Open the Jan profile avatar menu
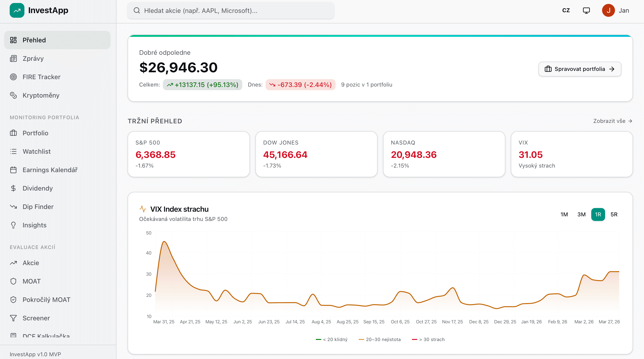This screenshot has width=644, height=359. point(609,10)
